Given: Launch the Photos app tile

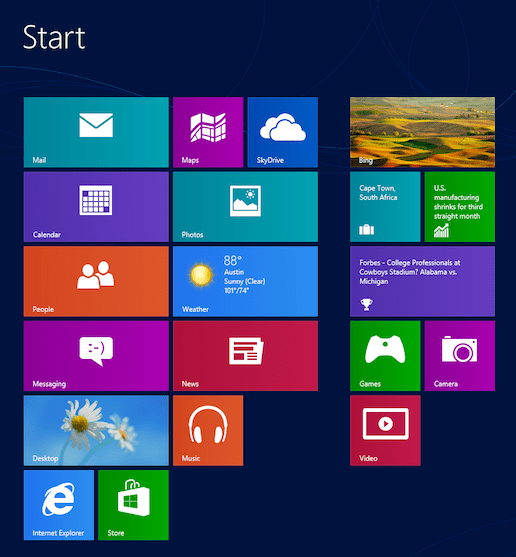Looking at the screenshot, I should (245, 207).
